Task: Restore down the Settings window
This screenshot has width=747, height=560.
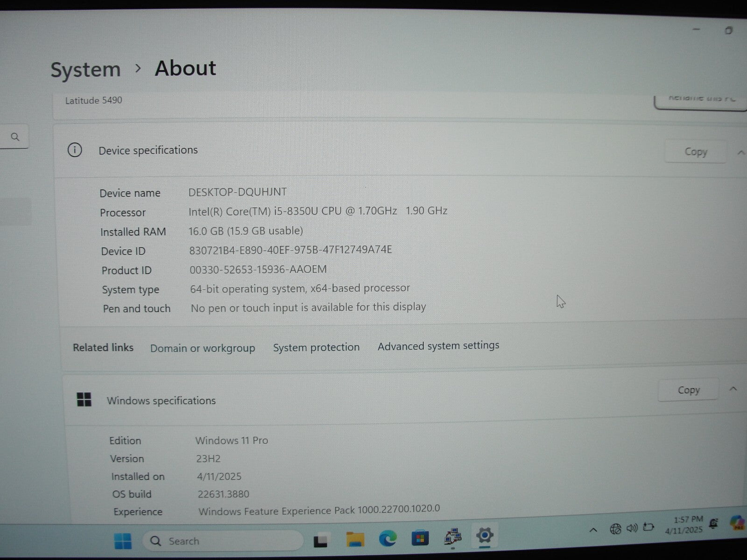Action: (x=728, y=30)
